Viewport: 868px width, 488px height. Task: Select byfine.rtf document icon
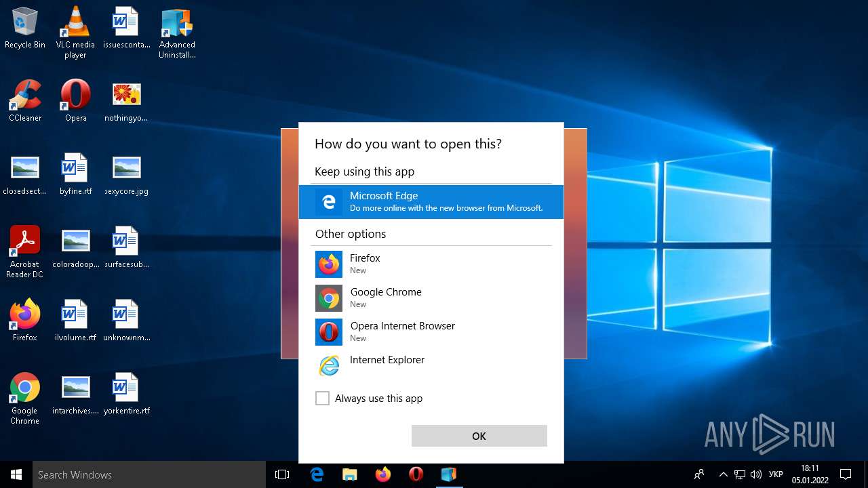pyautogui.click(x=75, y=174)
